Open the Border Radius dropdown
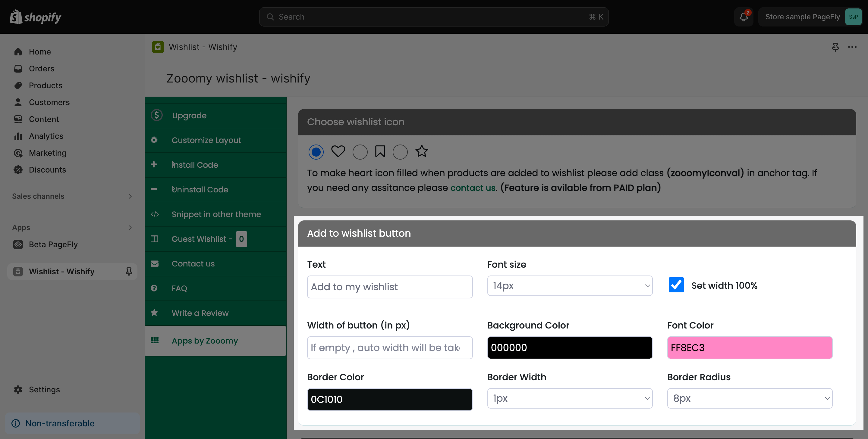868x439 pixels. click(750, 399)
